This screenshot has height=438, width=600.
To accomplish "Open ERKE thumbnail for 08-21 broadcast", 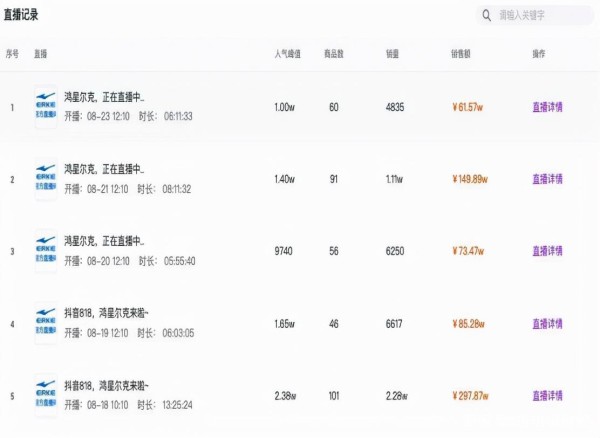I will (x=46, y=179).
